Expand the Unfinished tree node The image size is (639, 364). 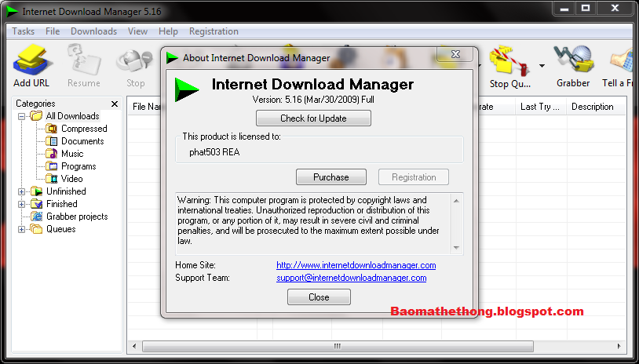[22, 191]
